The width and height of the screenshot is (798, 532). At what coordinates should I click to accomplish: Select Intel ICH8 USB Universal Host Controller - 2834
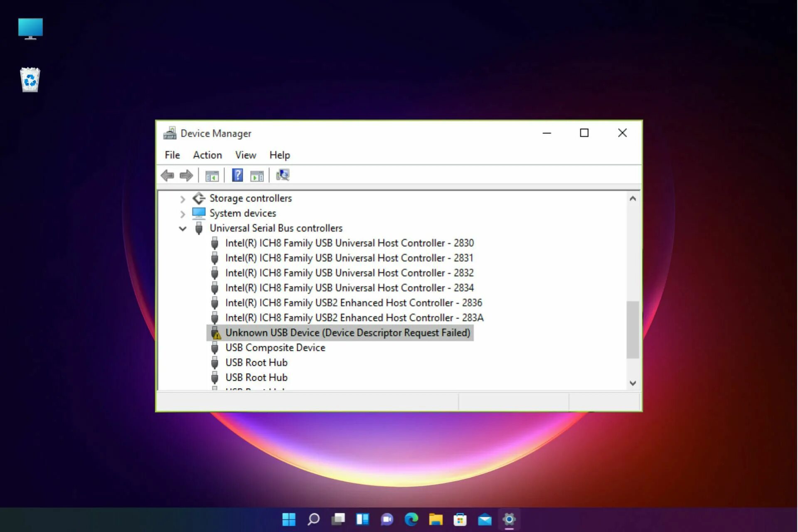click(x=350, y=288)
